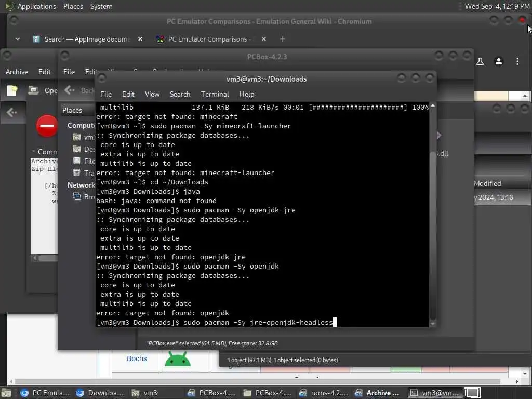Click the bash: java: command not found line

[156, 201]
